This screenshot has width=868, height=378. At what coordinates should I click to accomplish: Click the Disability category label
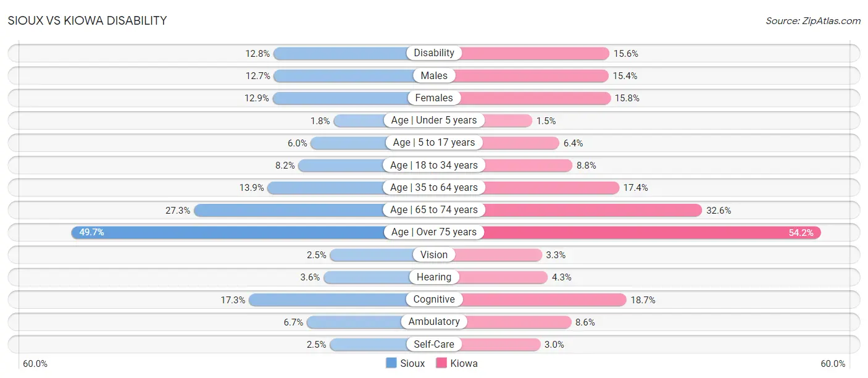pos(434,53)
